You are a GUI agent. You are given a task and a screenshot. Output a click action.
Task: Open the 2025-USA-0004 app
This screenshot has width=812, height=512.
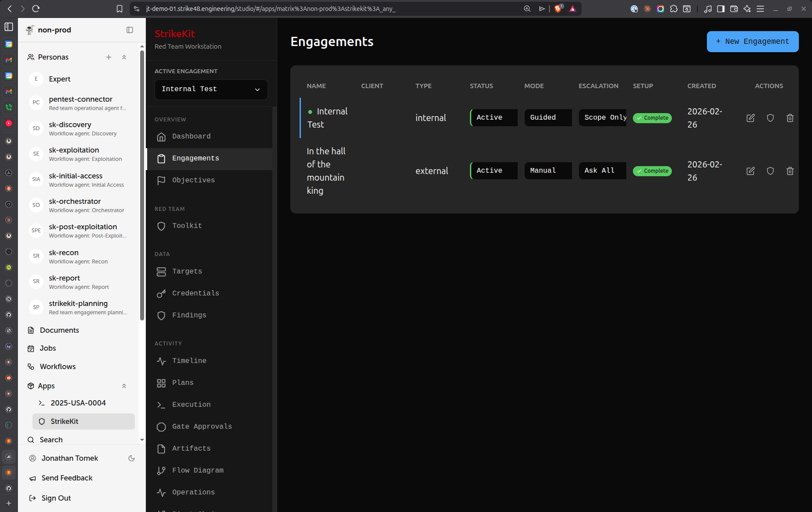click(78, 403)
